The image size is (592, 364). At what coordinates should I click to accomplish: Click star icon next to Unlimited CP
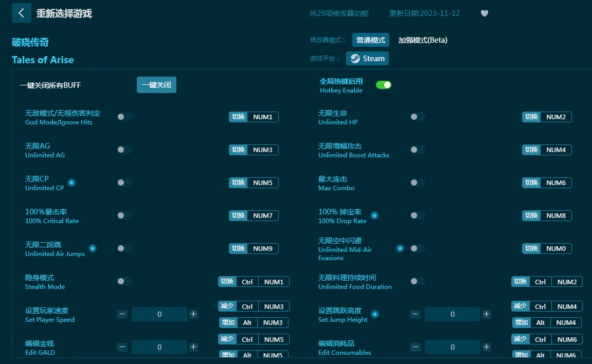coord(71,183)
